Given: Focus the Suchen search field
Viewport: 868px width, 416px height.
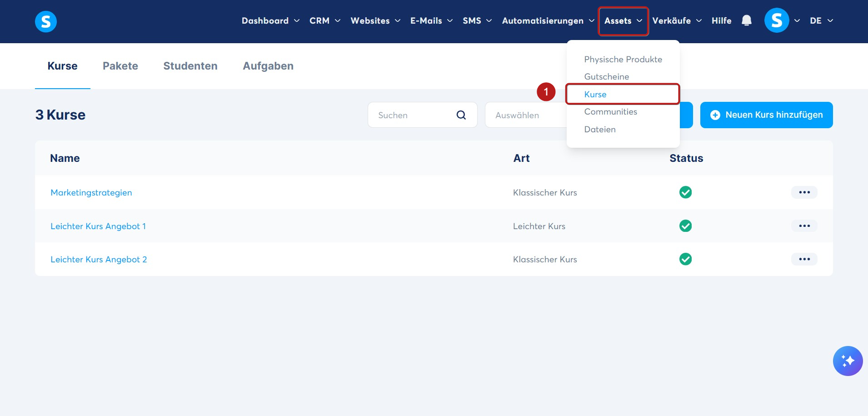Looking at the screenshot, I should [422, 115].
